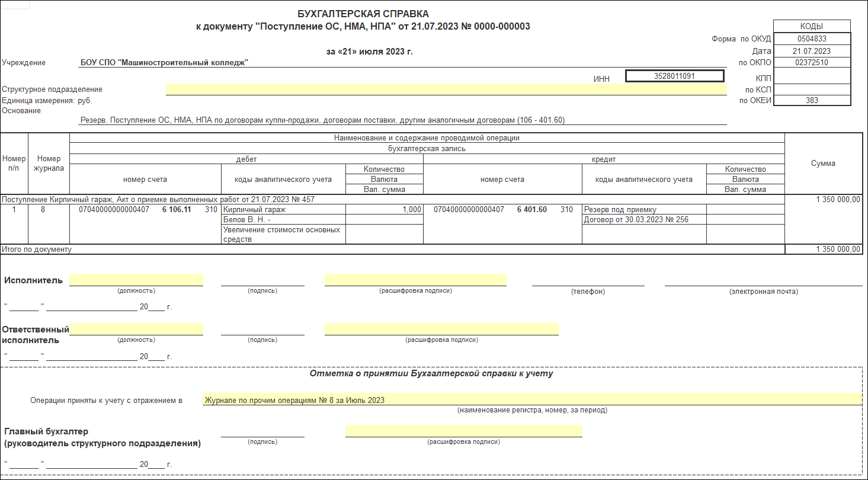Click Договор от 30.03.2023 № 256 cell
868x480 pixels.
[644, 220]
